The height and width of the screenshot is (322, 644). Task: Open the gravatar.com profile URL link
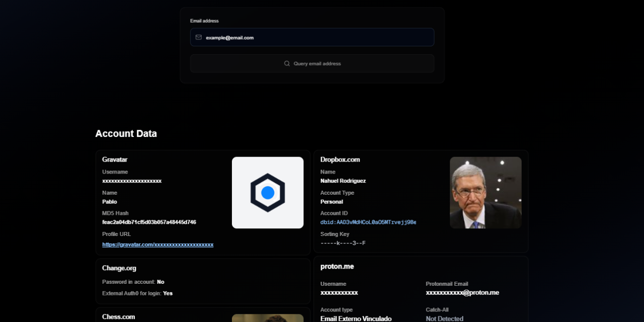[x=158, y=245]
